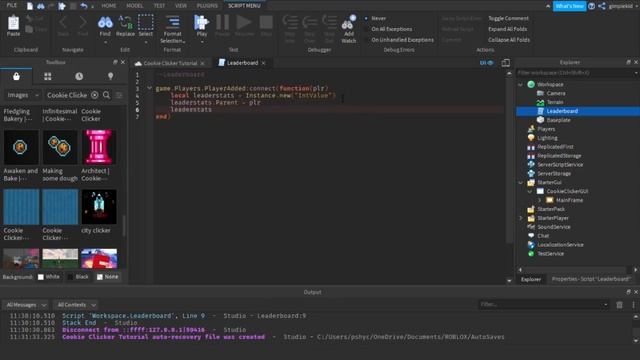Viewport: 640px width, 360px height.
Task: Open the All Contexts filter dropdown
Action: coord(76,305)
